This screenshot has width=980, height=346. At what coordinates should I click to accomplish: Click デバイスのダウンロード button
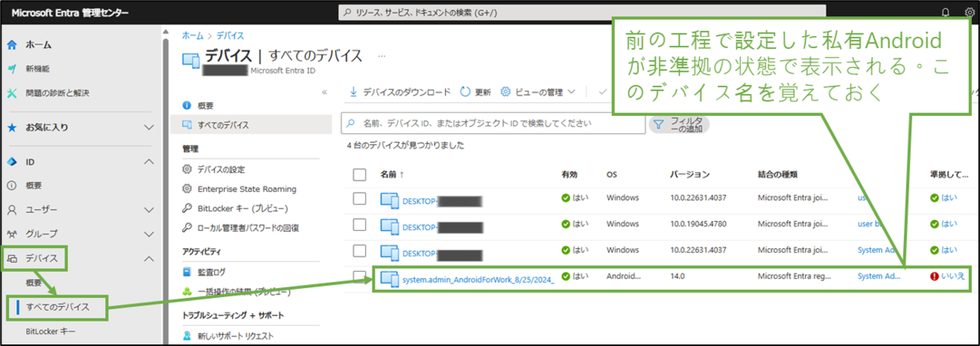pyautogui.click(x=400, y=92)
